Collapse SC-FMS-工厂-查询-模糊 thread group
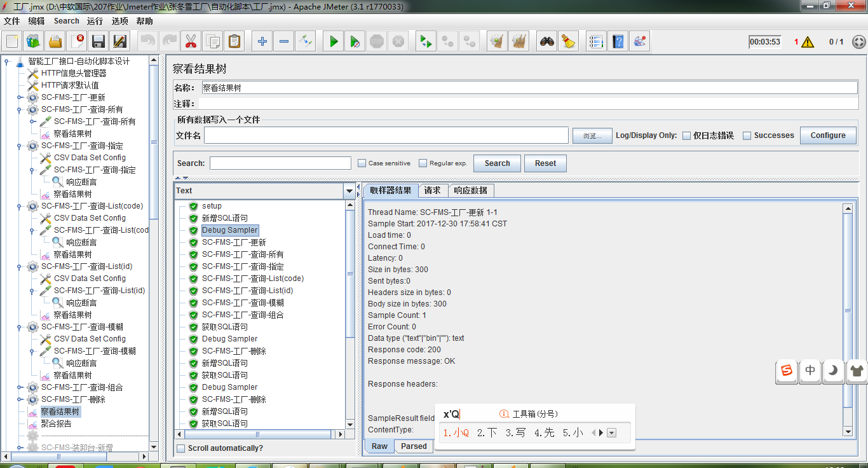The width and height of the screenshot is (868, 468). pos(20,327)
